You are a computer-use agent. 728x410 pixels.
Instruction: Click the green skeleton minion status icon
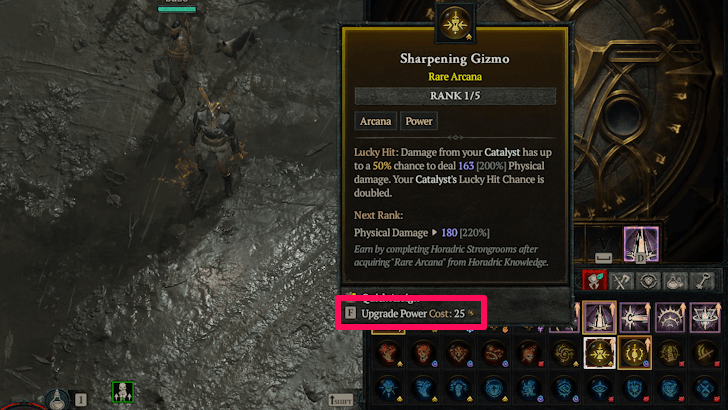click(123, 392)
